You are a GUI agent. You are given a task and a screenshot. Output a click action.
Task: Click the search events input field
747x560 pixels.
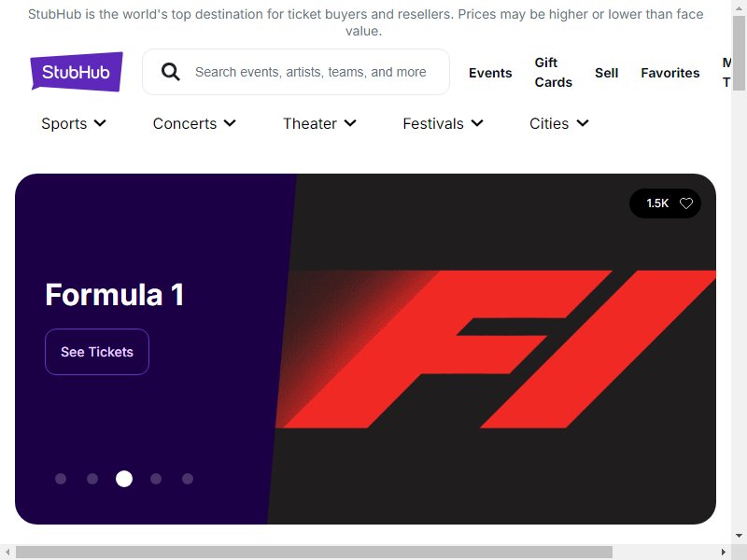tap(311, 72)
